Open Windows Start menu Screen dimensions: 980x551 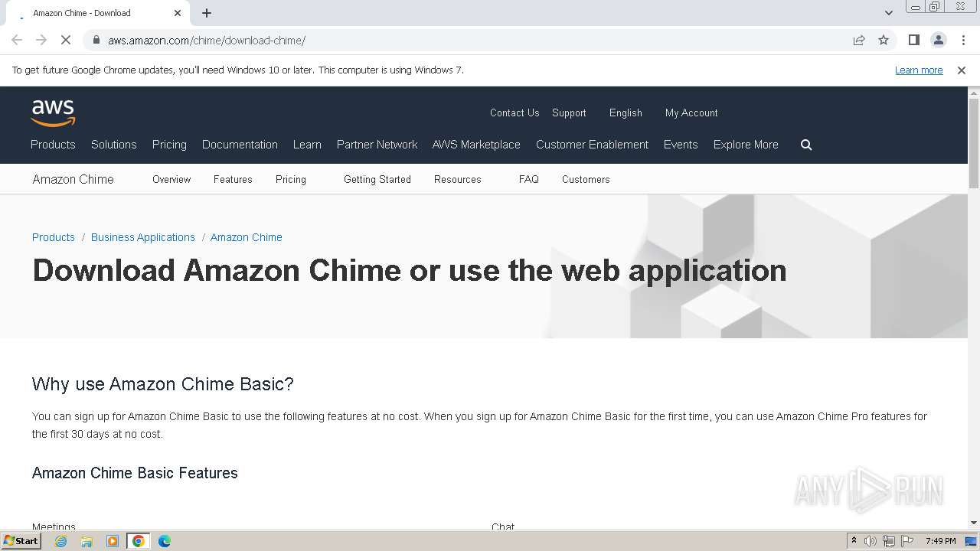coord(21,540)
